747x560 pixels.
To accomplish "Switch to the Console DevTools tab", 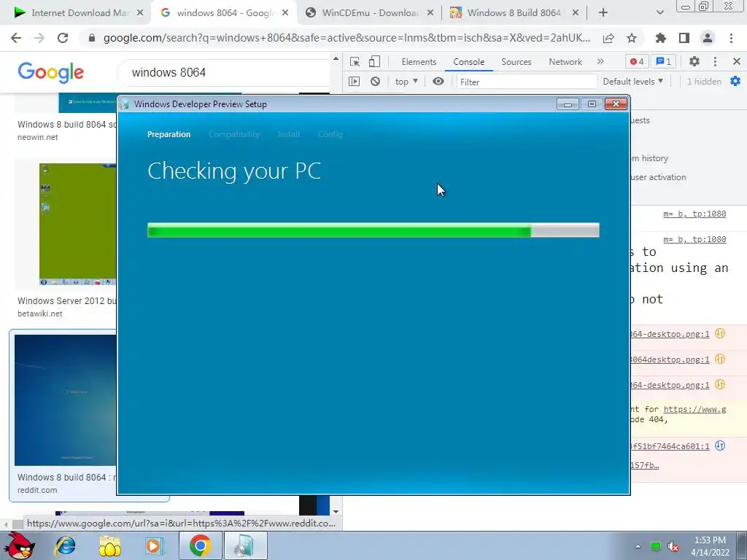I will [469, 62].
